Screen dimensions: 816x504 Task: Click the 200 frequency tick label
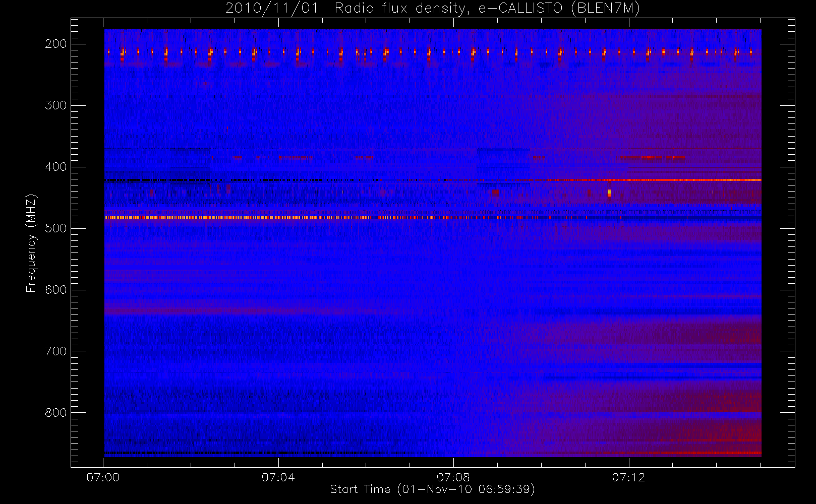(x=56, y=44)
